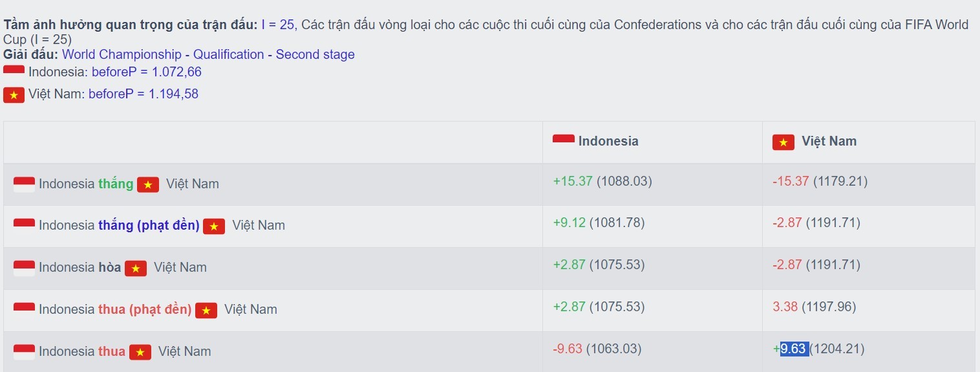Click the '-15.37 (1179.21)' Việt Nam cell
This screenshot has width=980, height=372.
[819, 181]
